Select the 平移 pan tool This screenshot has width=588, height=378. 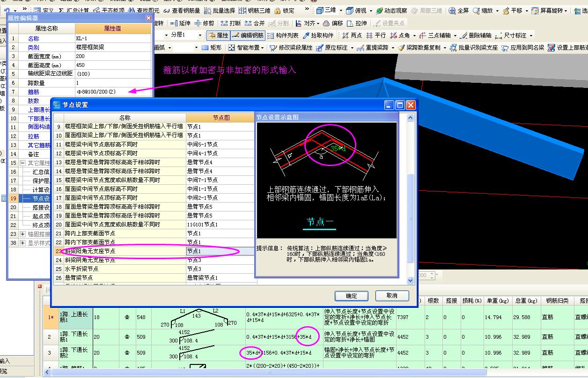pos(512,10)
